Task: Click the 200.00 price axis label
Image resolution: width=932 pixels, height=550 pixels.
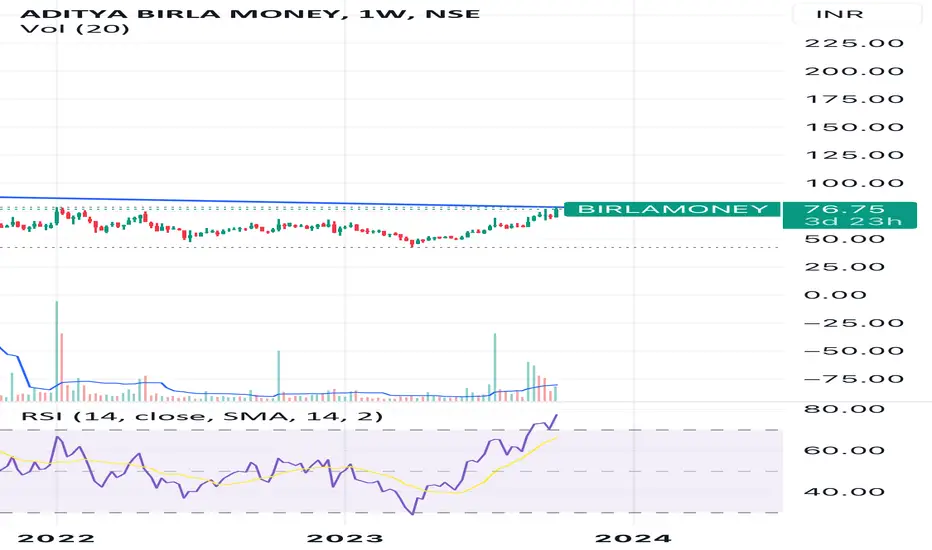Action: coord(854,71)
